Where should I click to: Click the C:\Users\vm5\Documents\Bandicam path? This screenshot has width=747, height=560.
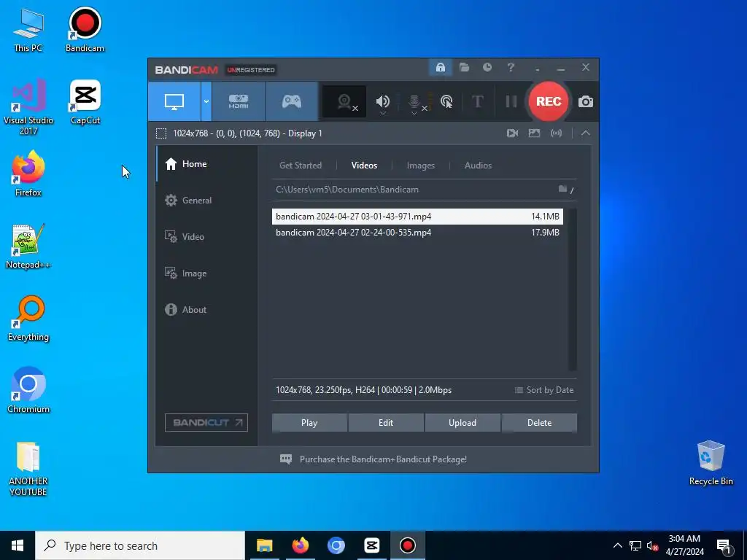[x=347, y=190]
